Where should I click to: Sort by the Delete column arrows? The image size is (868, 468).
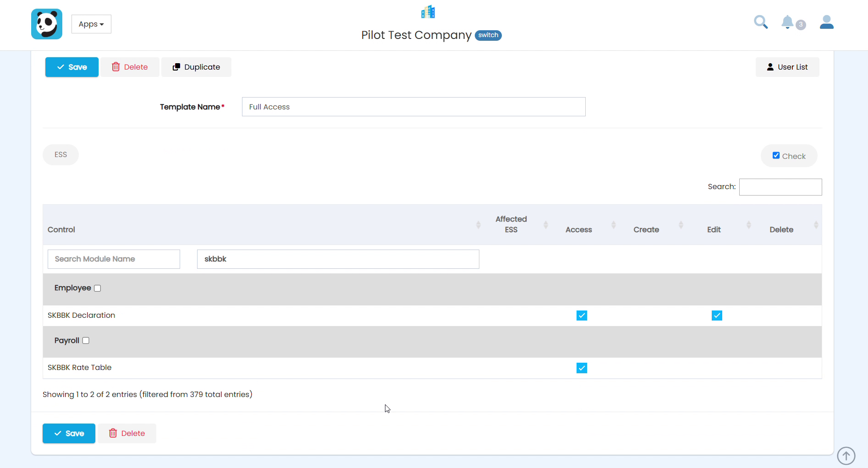816,225
